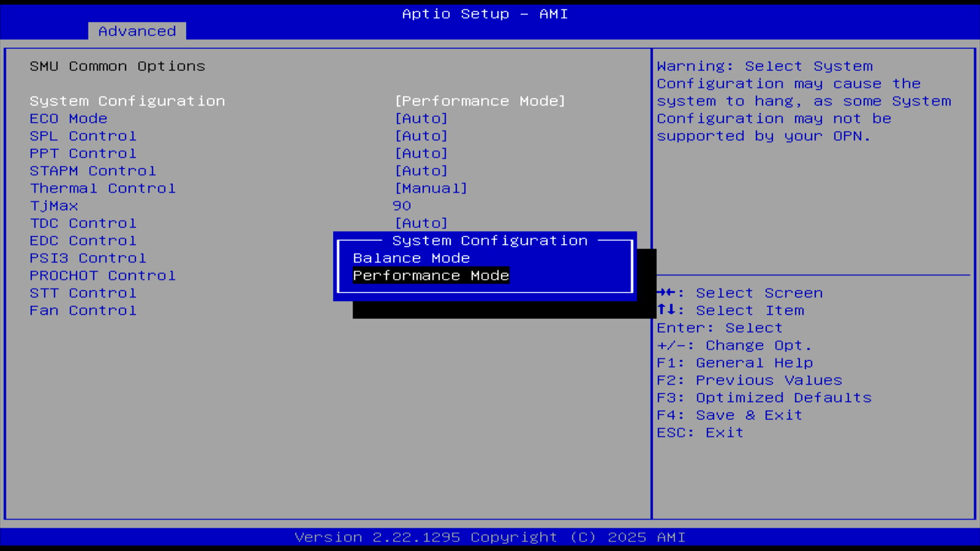Select the EDC Control item
The image size is (980, 551).
tap(83, 241)
